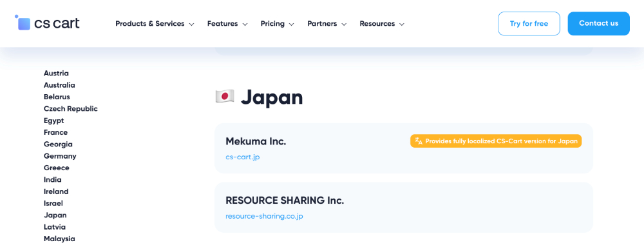Click the translation icon in localized badge
The width and height of the screenshot is (644, 245).
click(419, 141)
